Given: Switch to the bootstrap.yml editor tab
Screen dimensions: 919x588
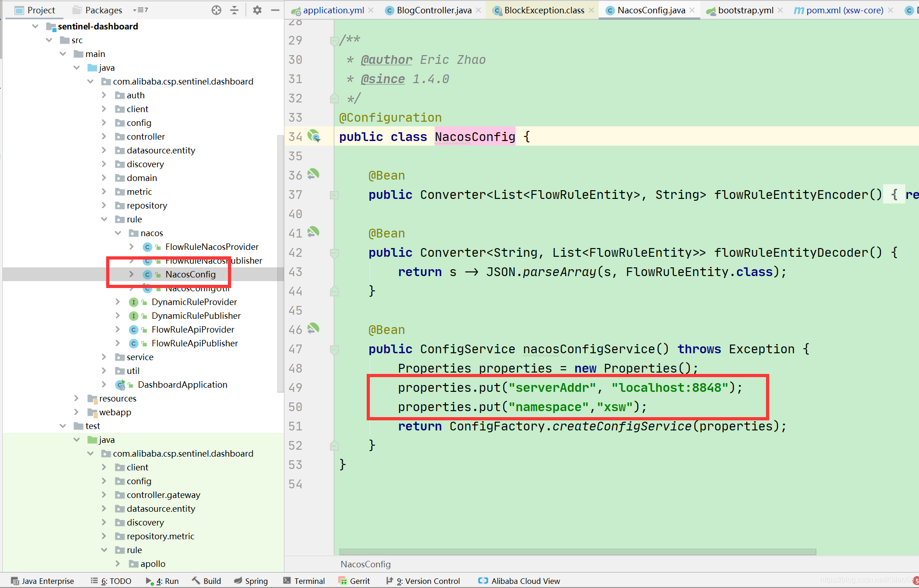Looking at the screenshot, I should pos(745,10).
